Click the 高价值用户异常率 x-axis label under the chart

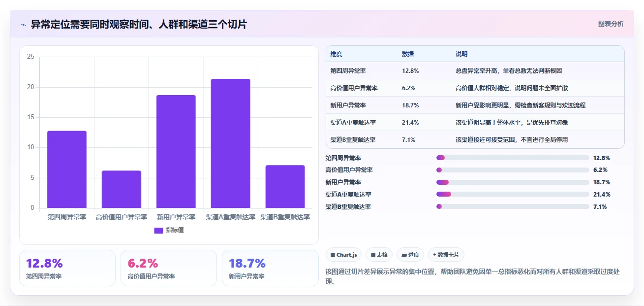pyautogui.click(x=122, y=217)
